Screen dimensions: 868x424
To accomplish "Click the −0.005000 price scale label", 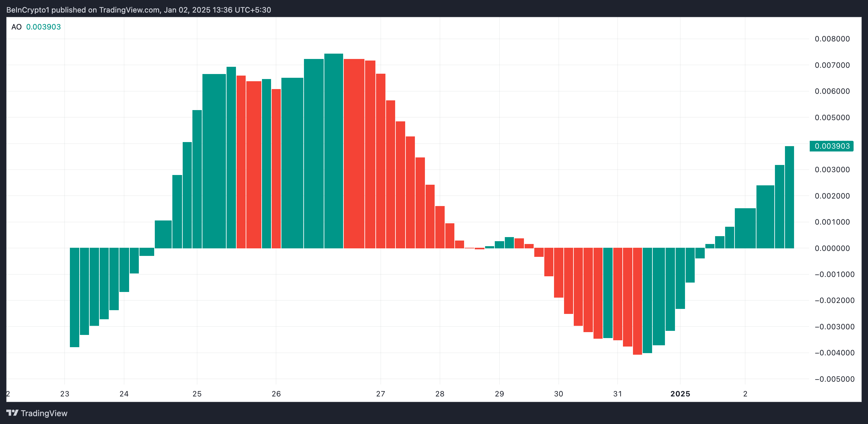I will pyautogui.click(x=834, y=379).
